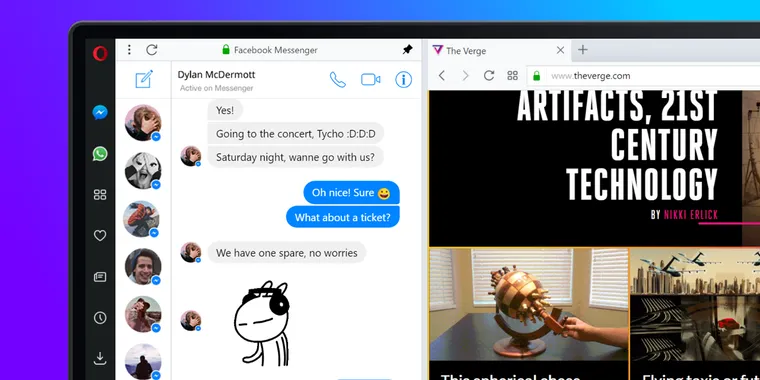Click the address bar security padlock
This screenshot has height=380, width=760.
point(537,76)
